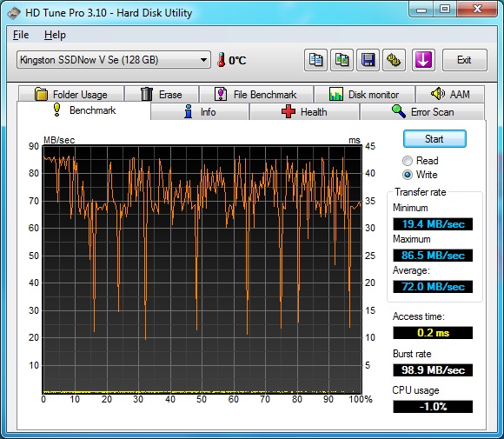Screen dimensions: 504x439
Task: Open the options gear icon
Action: (394, 60)
